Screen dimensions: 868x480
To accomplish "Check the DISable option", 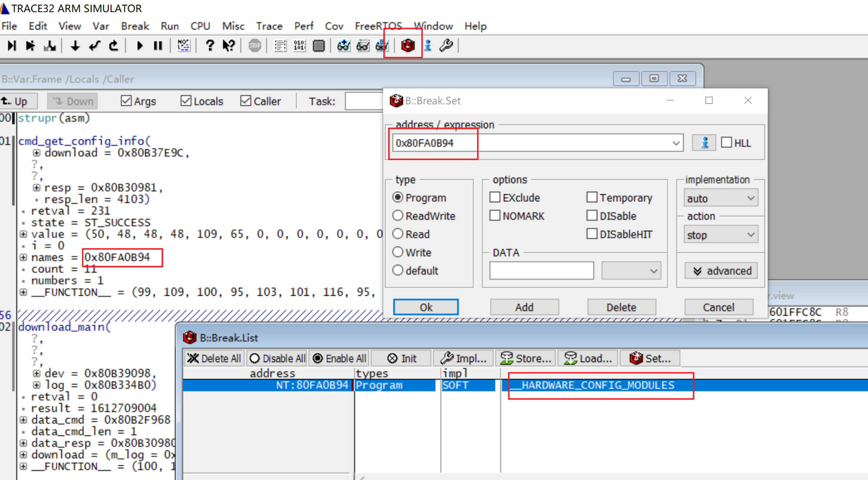I will [x=592, y=216].
